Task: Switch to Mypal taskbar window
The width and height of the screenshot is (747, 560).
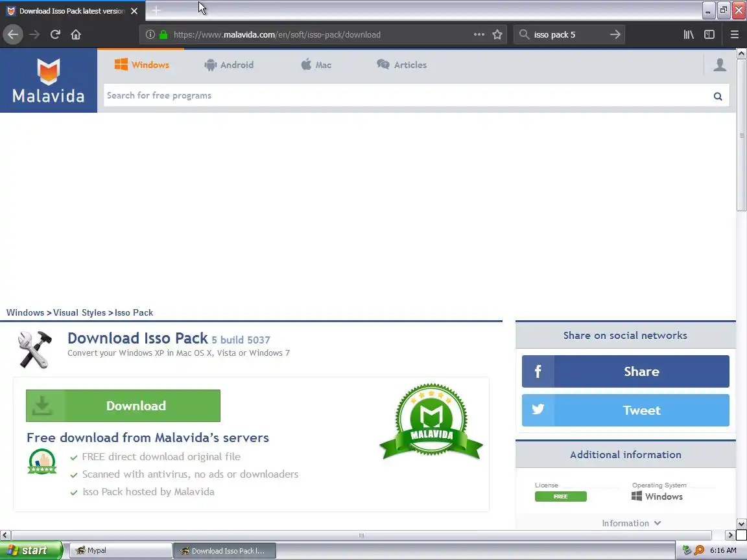Action: tap(121, 550)
